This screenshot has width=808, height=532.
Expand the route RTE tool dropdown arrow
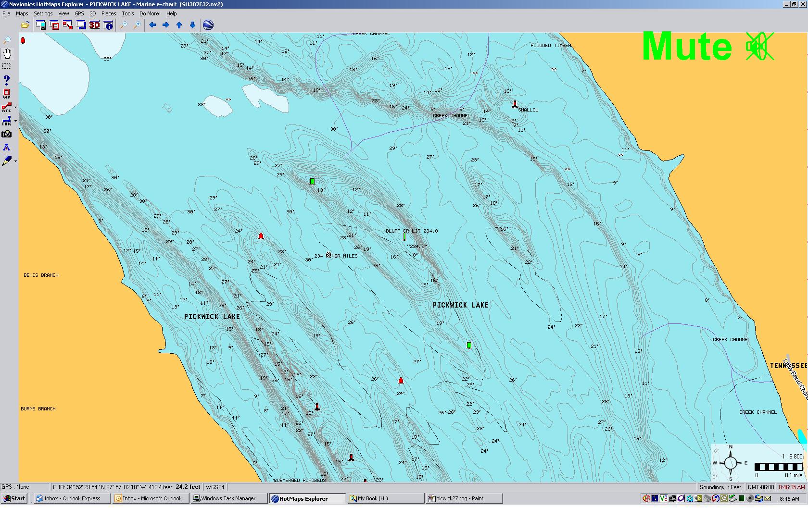click(x=16, y=108)
